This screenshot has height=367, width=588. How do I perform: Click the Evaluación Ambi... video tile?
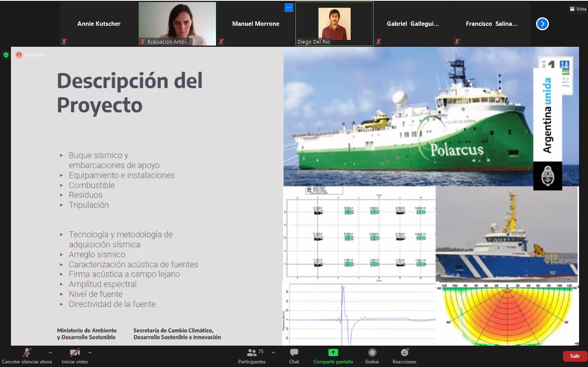click(x=177, y=24)
